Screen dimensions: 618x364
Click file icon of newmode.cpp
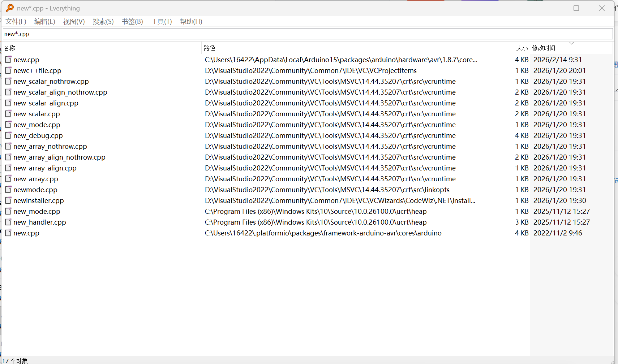(8, 189)
